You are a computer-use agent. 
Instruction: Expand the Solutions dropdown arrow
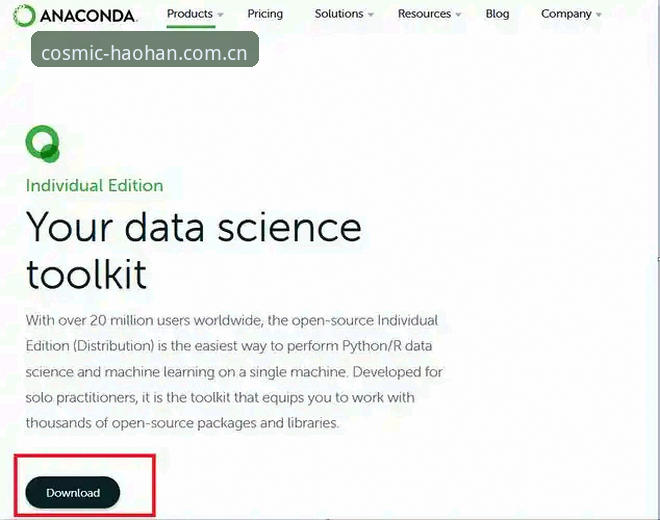click(370, 15)
